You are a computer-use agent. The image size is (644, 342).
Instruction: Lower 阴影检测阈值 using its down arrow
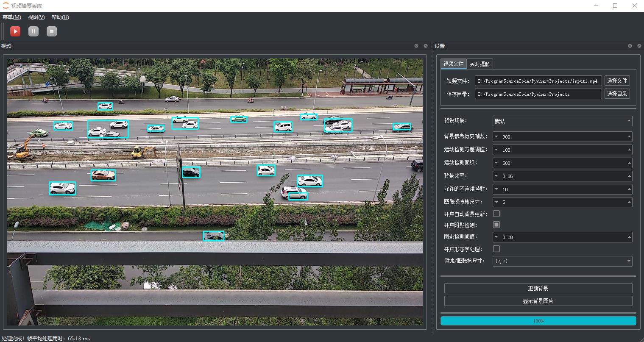coord(496,237)
